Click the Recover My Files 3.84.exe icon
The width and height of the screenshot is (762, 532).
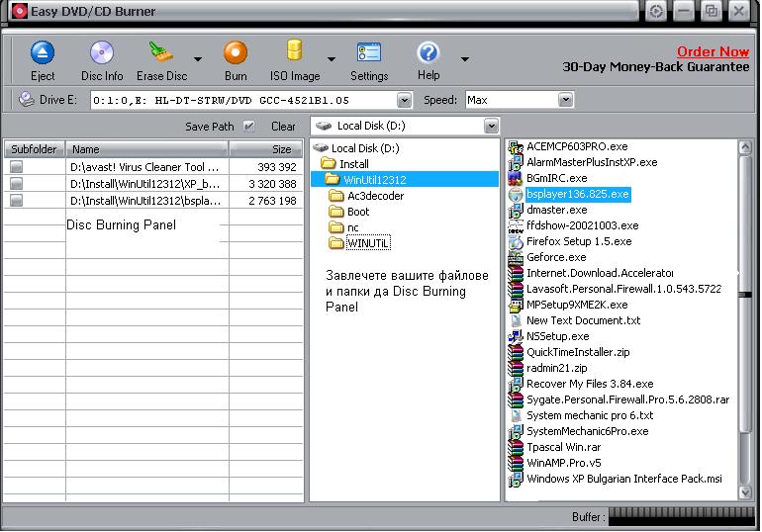point(516,385)
